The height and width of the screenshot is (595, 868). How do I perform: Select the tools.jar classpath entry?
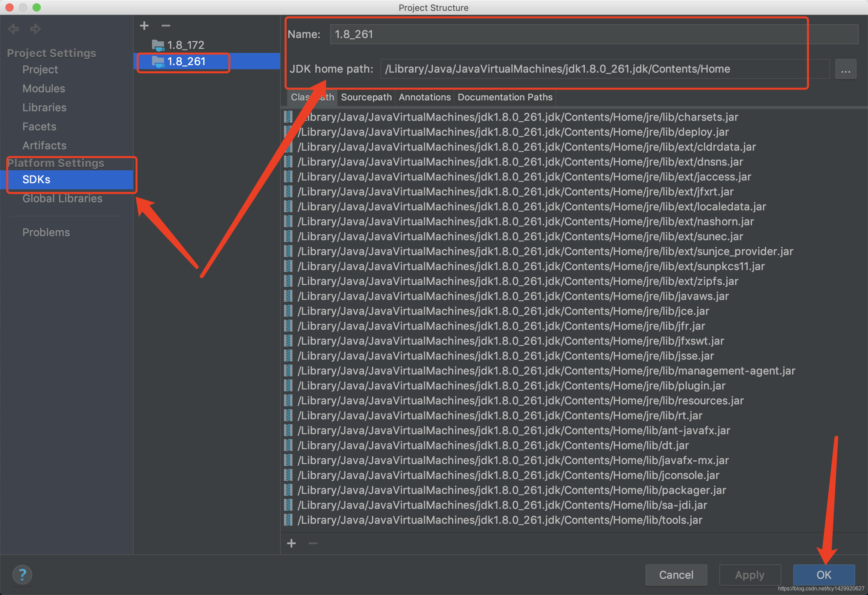pyautogui.click(x=499, y=520)
